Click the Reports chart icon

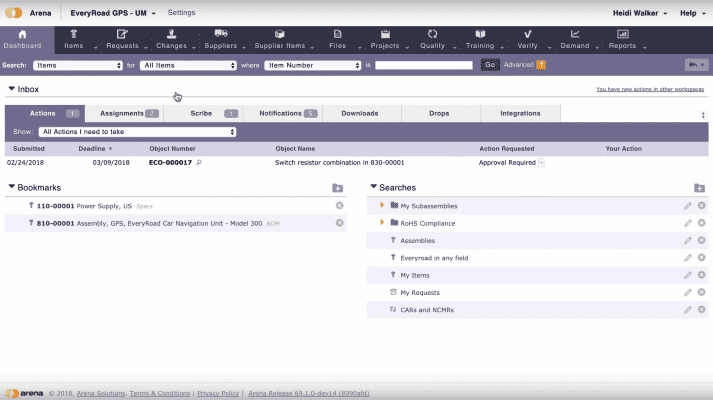(x=622, y=34)
